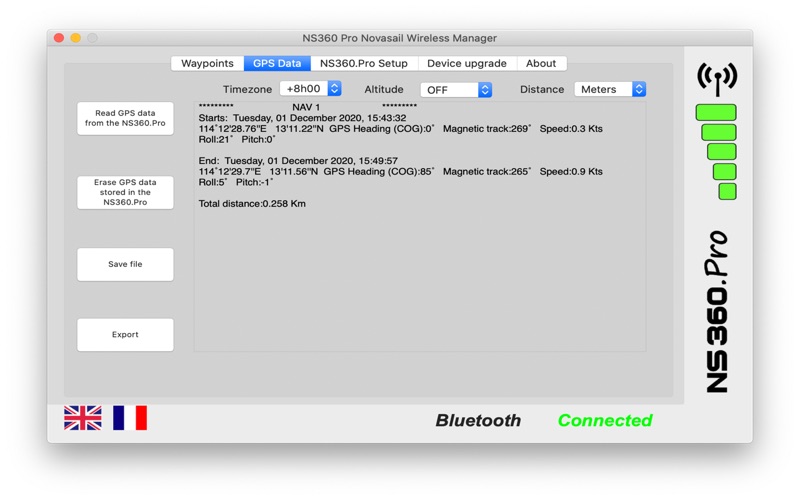Click the Export button
Viewport: 800px width, 500px height.
[125, 335]
